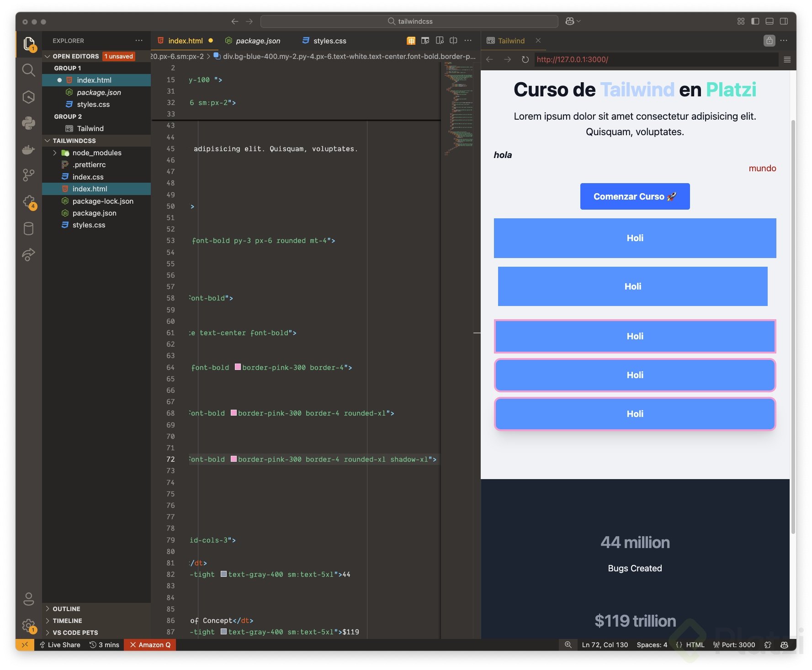Open more actions for the index.html editor group

point(468,41)
